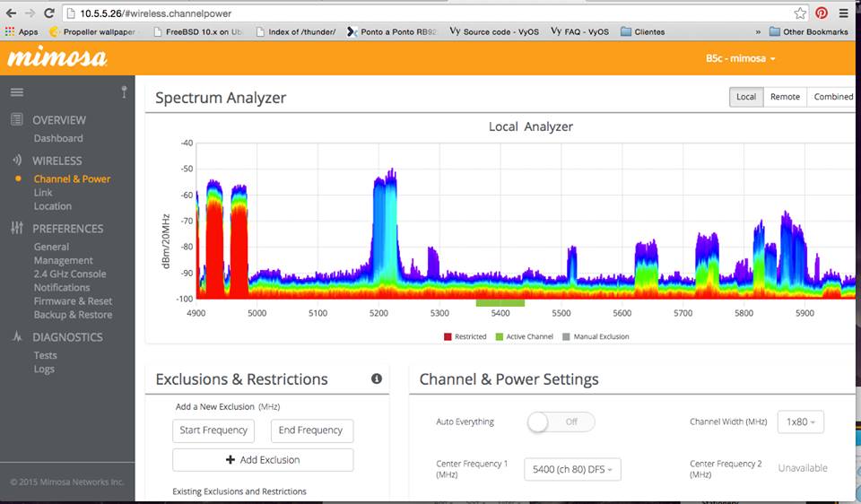Click the Overview section icon

(17, 119)
